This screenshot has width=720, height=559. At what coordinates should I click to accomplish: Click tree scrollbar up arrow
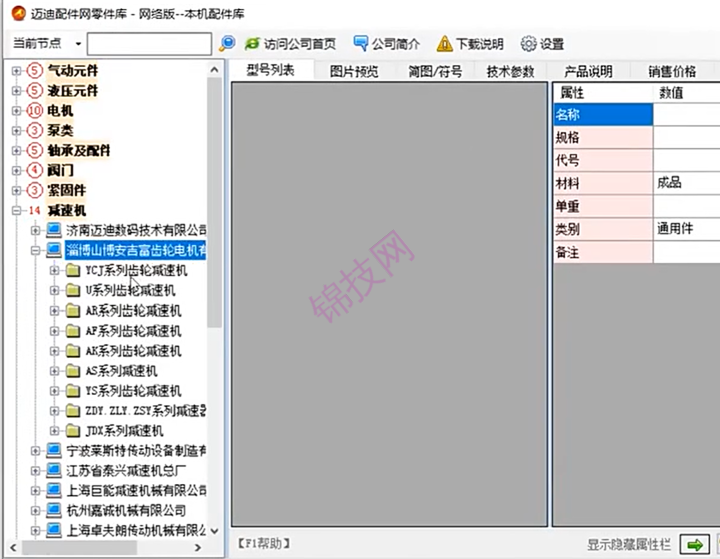[x=214, y=70]
